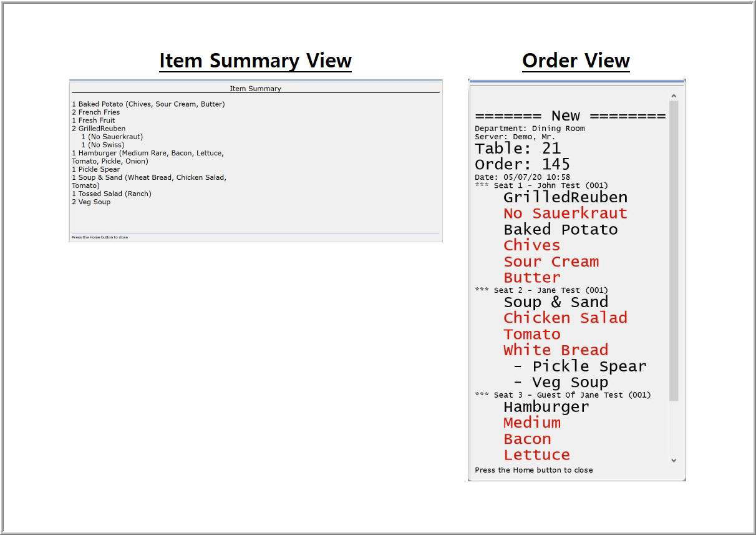This screenshot has height=535, width=756.
Task: Click the Order: 145 text
Action: 522,164
